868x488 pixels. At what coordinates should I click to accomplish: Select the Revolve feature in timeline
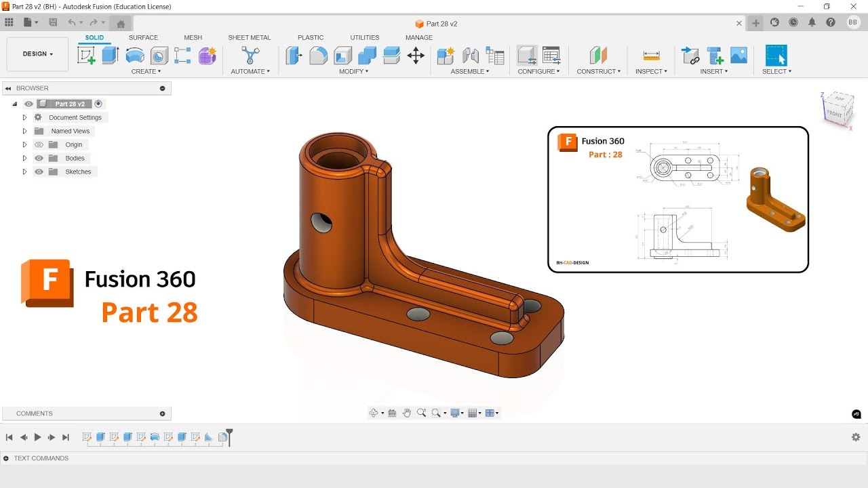click(155, 437)
